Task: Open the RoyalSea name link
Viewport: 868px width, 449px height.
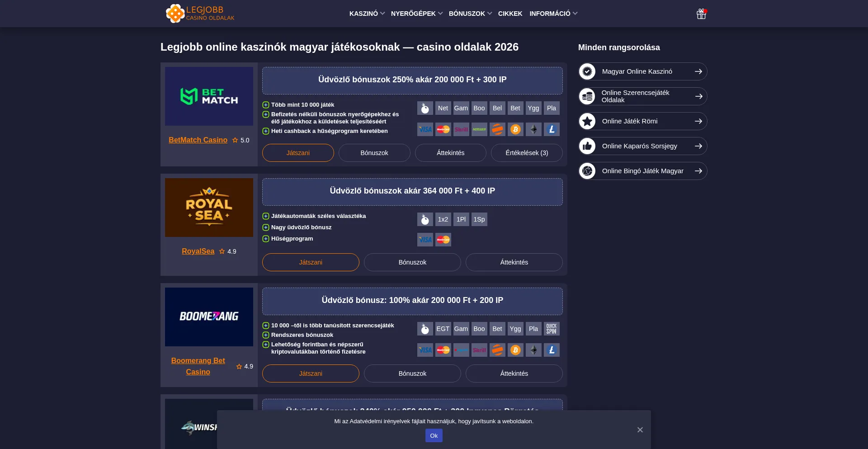Action: point(198,251)
